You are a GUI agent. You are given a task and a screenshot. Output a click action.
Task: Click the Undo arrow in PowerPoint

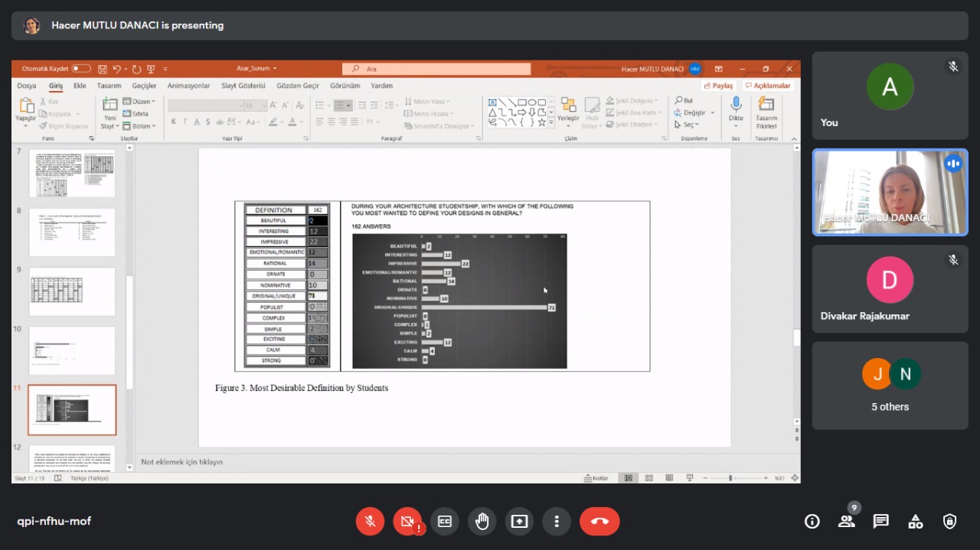tap(117, 69)
